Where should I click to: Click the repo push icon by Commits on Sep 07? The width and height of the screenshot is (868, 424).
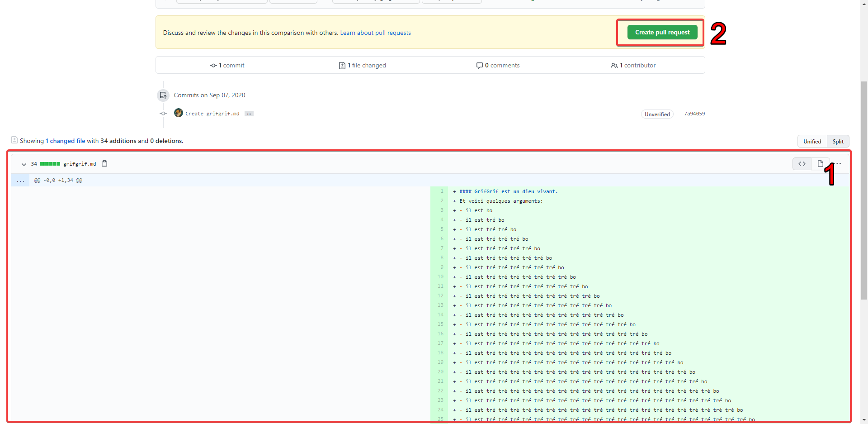163,95
